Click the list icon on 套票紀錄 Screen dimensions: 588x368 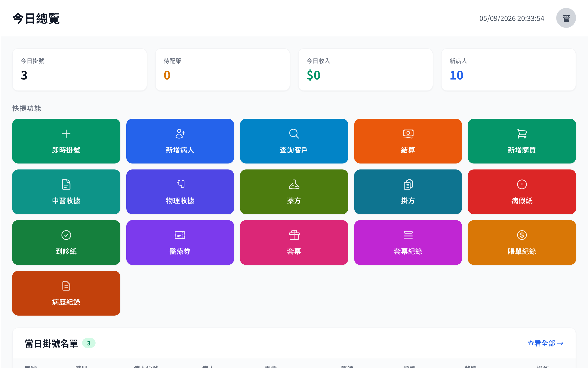click(x=408, y=235)
